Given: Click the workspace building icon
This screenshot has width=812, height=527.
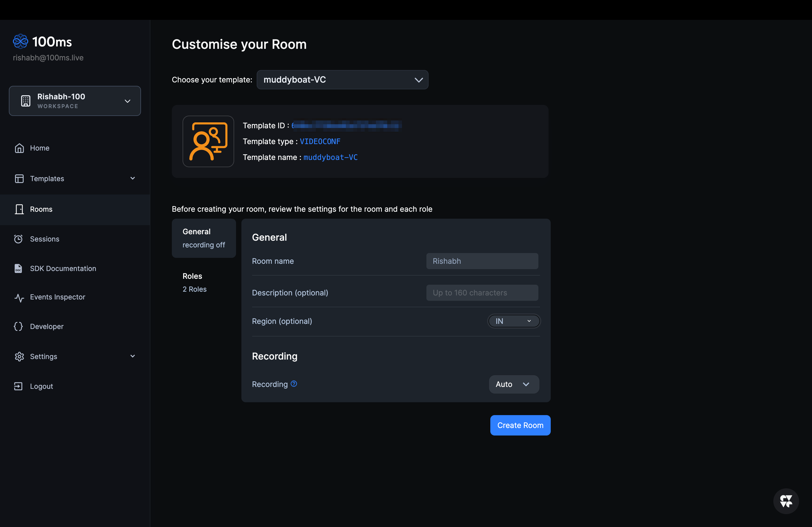Looking at the screenshot, I should [x=26, y=101].
